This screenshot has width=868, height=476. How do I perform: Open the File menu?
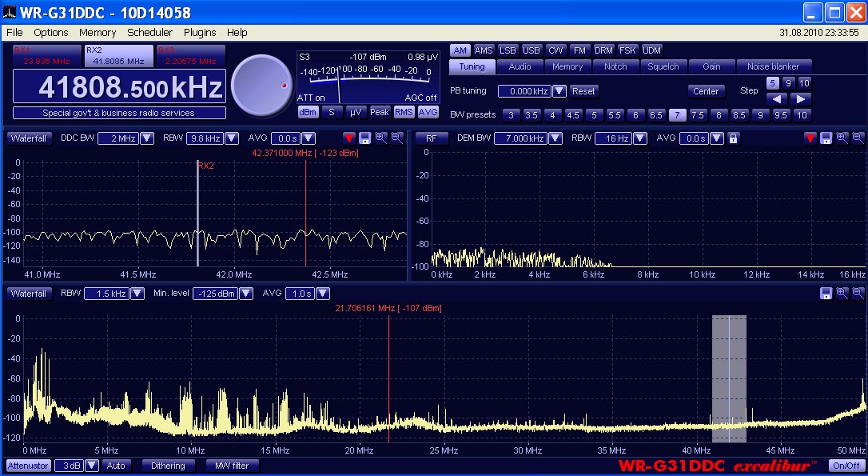pos(15,33)
